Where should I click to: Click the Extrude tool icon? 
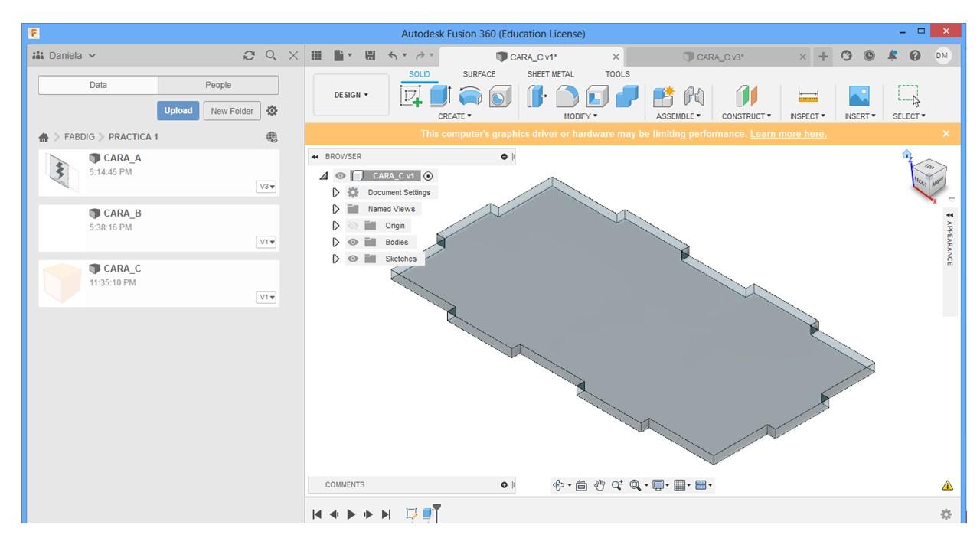440,96
